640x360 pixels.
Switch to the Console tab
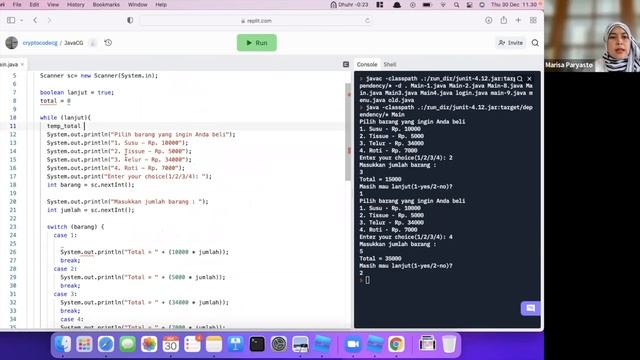[367, 64]
